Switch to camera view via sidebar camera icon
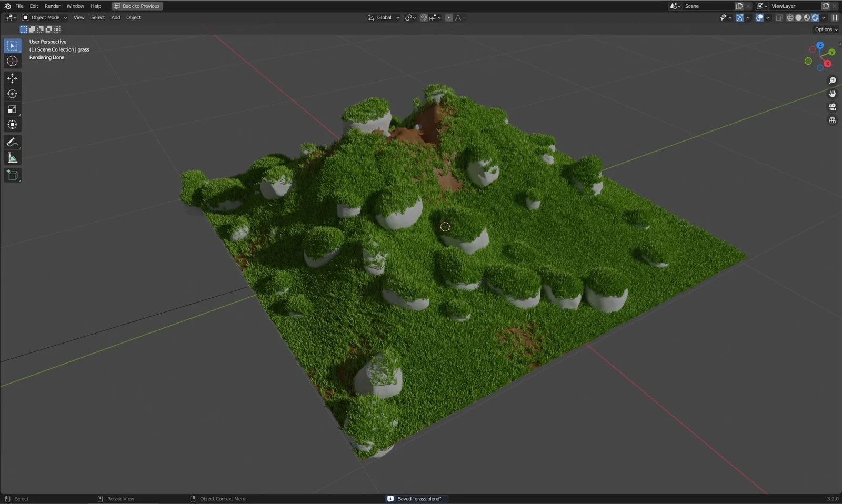This screenshot has height=504, width=842. tap(832, 107)
